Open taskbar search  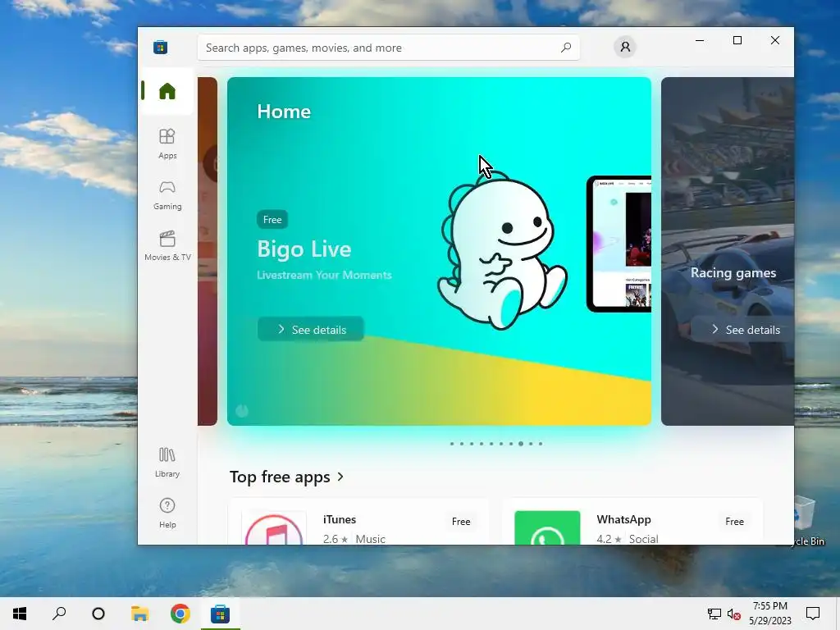point(59,614)
